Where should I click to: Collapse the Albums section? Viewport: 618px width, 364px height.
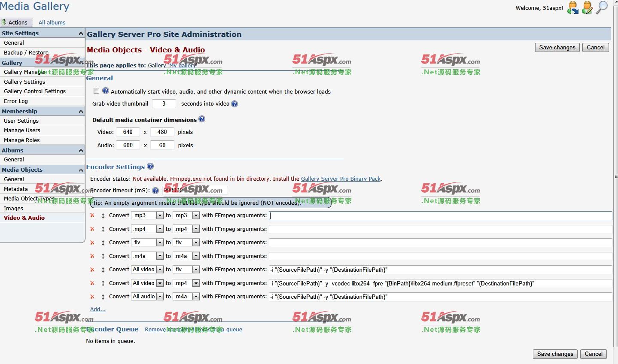tap(81, 150)
